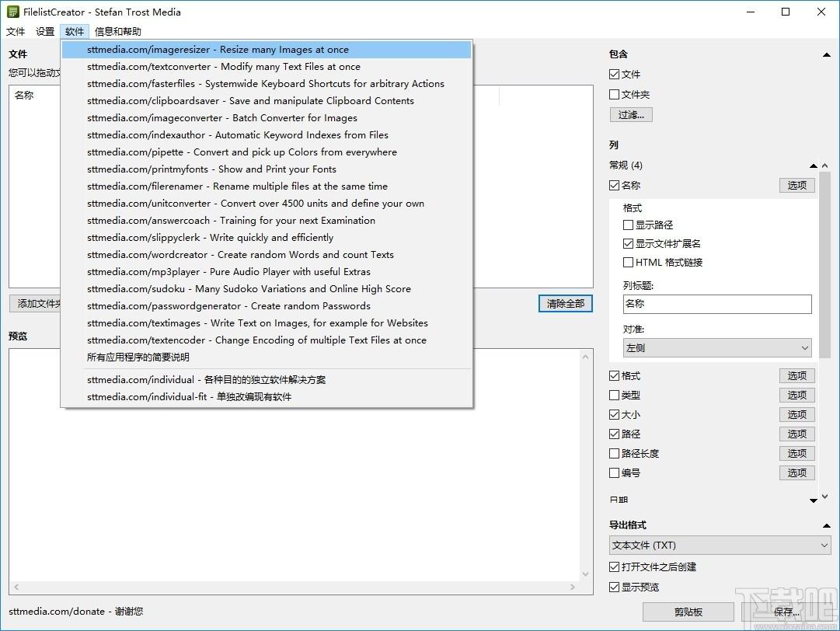This screenshot has height=631, width=840.
Task: Click the 剪贴板 button
Action: click(688, 612)
